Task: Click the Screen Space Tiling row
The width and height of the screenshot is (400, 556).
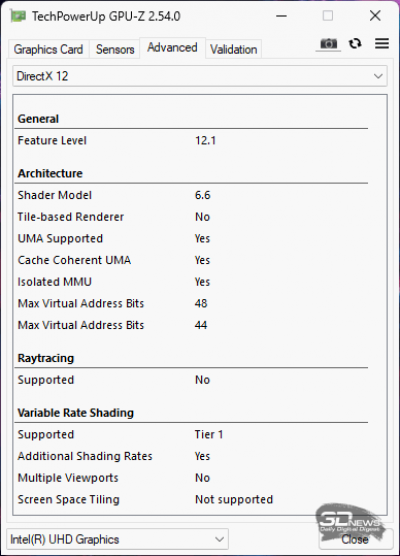Action: [191, 499]
